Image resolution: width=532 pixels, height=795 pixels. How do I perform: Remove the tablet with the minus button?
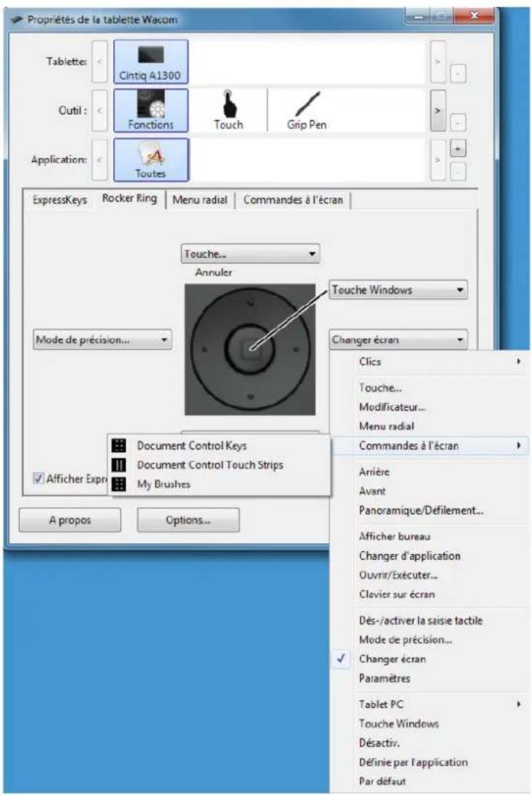click(457, 74)
